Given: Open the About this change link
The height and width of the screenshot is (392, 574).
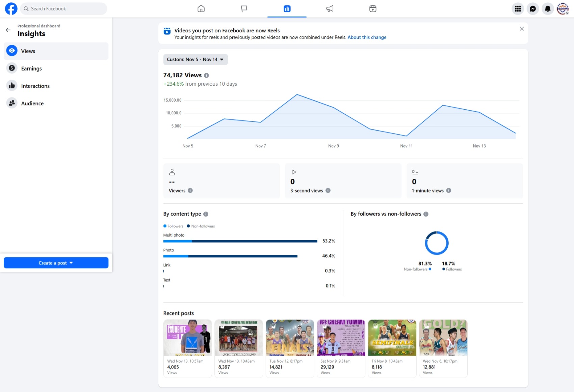Looking at the screenshot, I should [x=367, y=37].
